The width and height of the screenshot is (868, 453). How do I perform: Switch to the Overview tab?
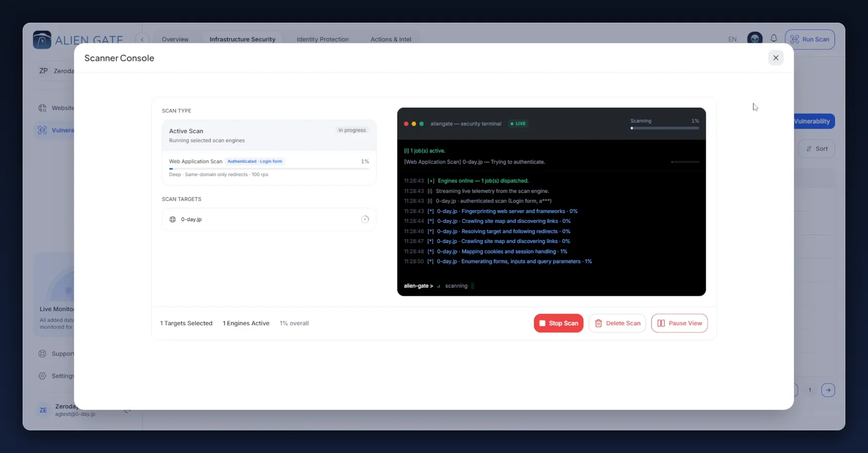click(x=175, y=39)
